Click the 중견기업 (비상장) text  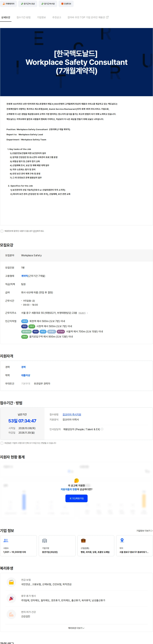click(x=50, y=552)
